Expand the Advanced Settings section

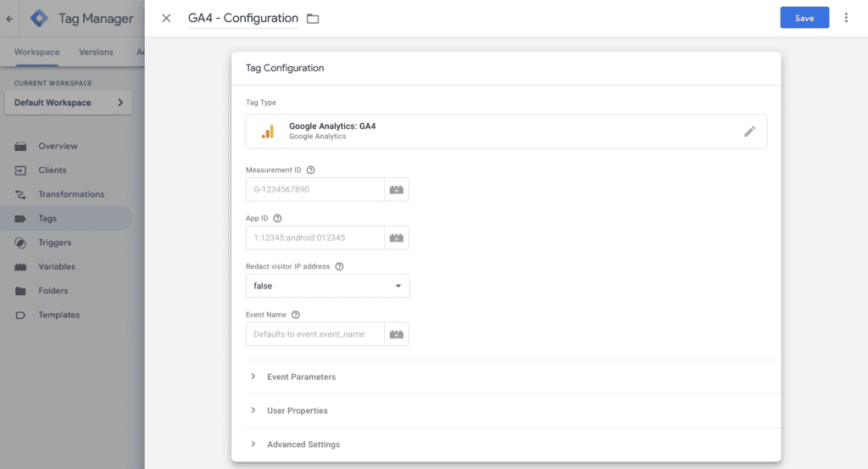303,444
